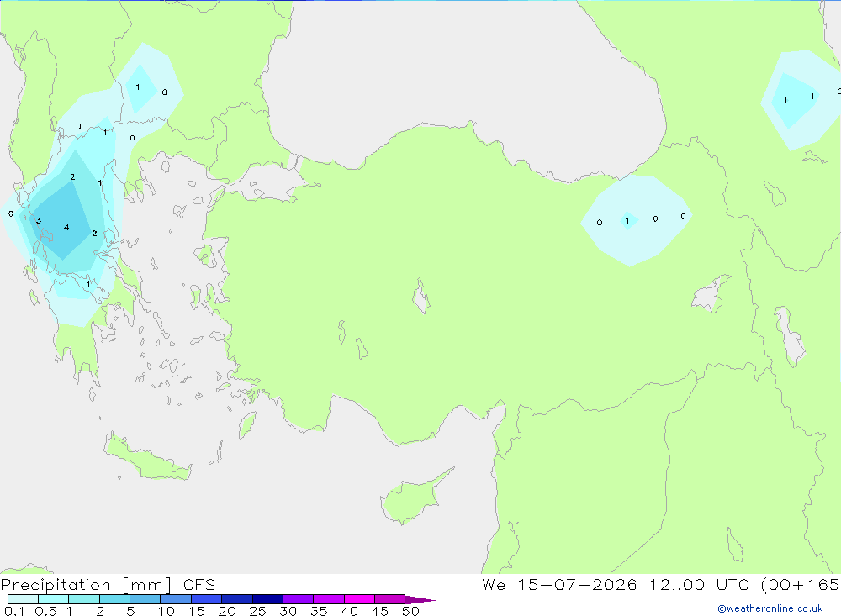This screenshot has width=841, height=616.
Task: Select the 40–45 mm magenta legend swatch
Action: pyautogui.click(x=359, y=599)
